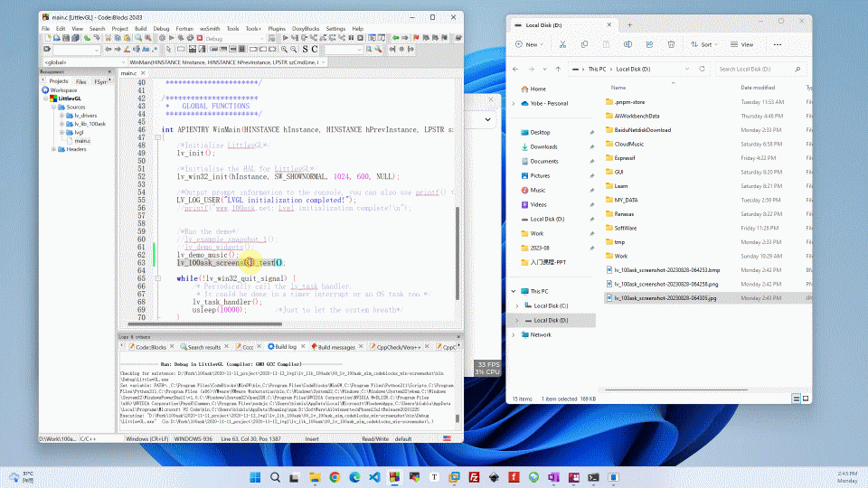Image resolution: width=868 pixels, height=488 pixels.
Task: Click the Refresh icon in Explorer address bar
Action: [702, 70]
